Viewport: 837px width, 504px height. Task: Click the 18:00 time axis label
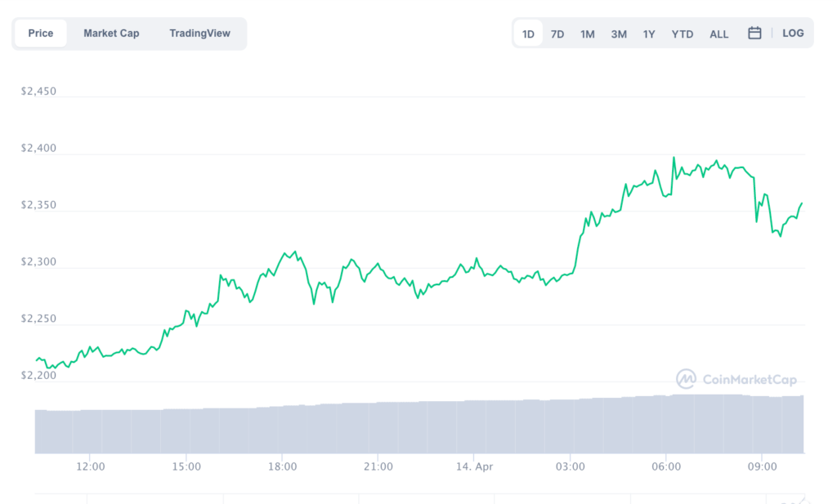pyautogui.click(x=282, y=466)
